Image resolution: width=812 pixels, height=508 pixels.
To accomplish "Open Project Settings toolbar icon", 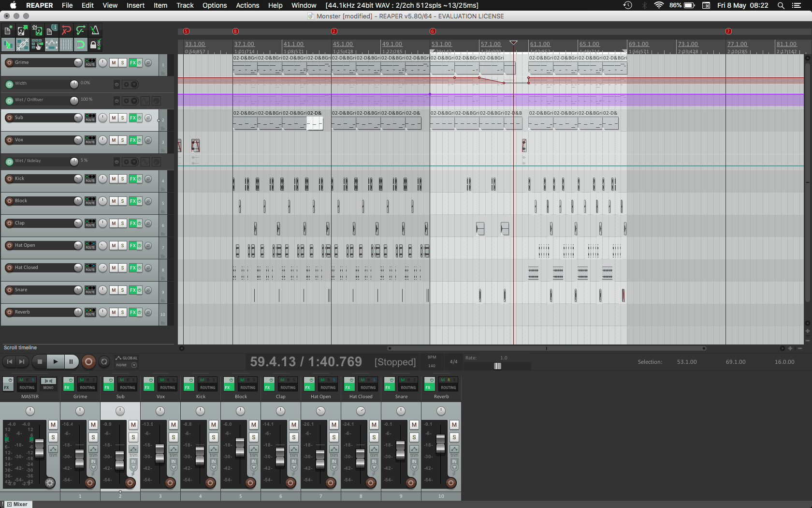I will coord(51,30).
